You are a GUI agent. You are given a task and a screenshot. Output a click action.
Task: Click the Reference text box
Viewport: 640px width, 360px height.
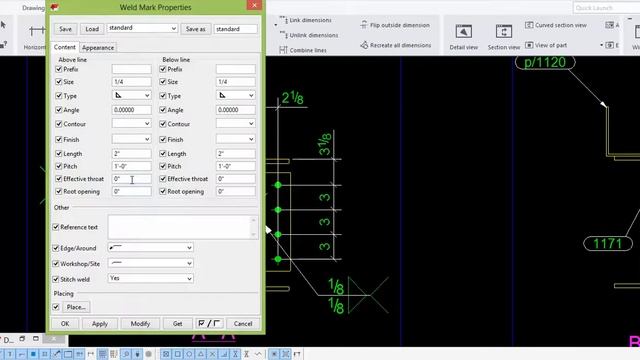(183, 227)
